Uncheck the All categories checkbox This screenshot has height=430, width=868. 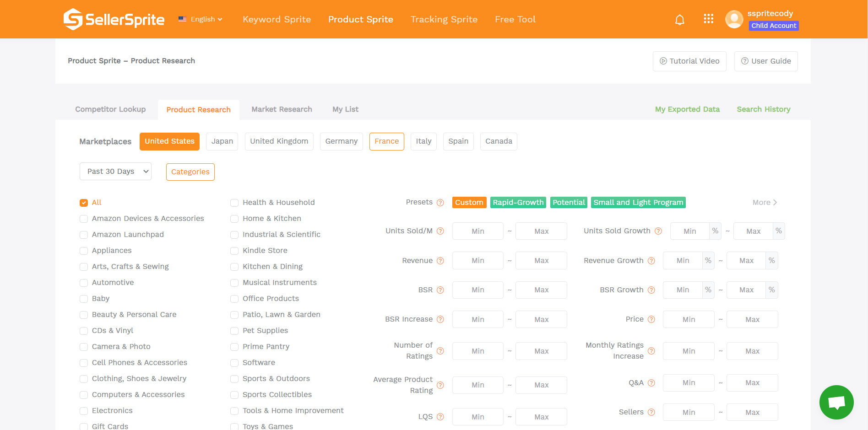point(84,203)
